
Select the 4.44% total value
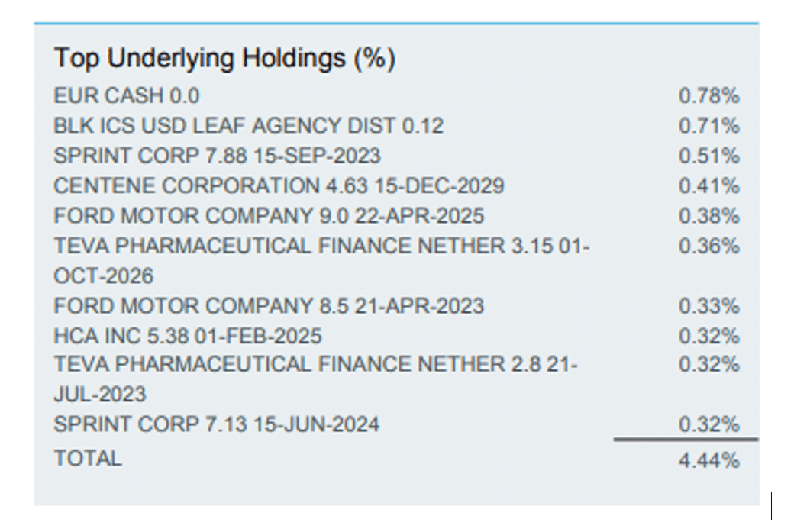[708, 460]
